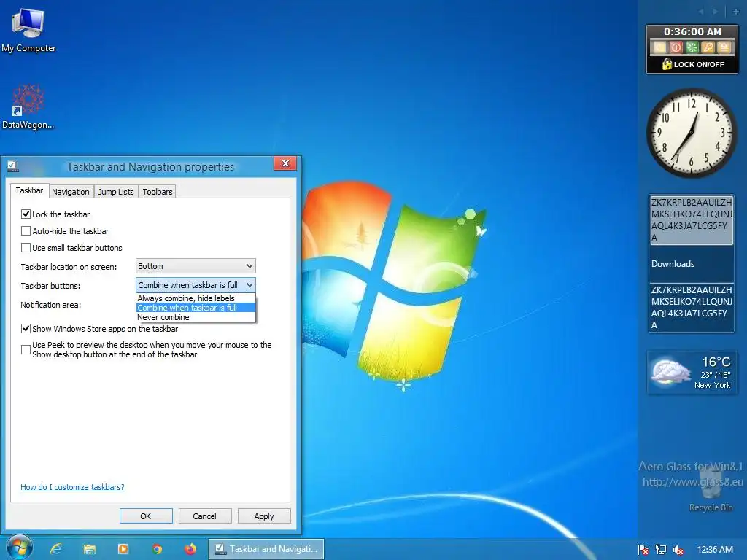Open the DataWagon desktop shortcut
The width and height of the screenshot is (747, 560).
tap(28, 106)
